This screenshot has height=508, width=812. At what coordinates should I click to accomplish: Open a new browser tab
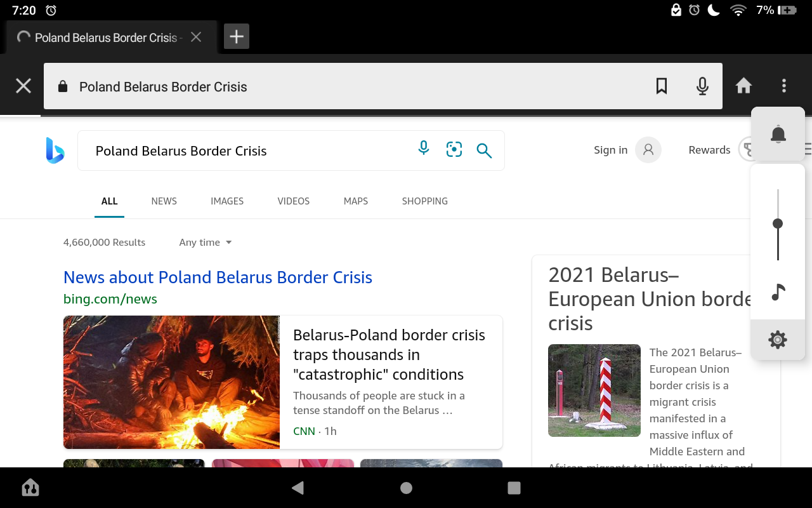237,37
